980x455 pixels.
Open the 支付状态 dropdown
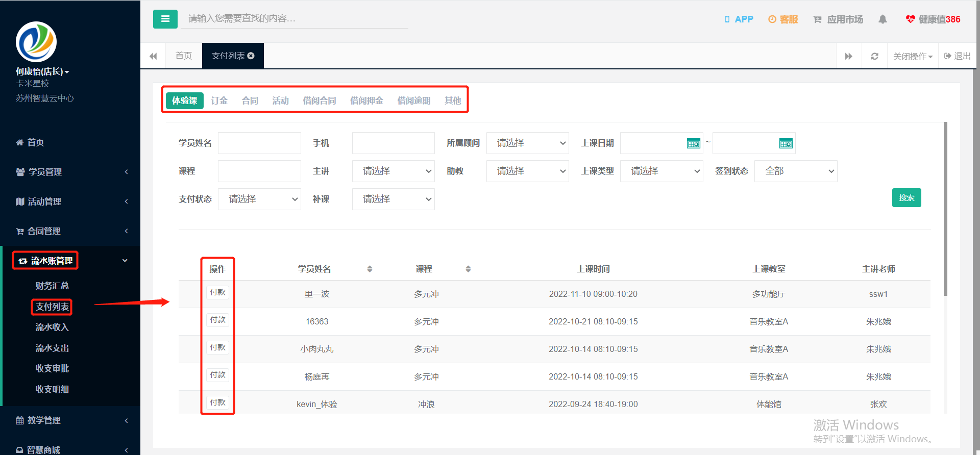click(259, 199)
